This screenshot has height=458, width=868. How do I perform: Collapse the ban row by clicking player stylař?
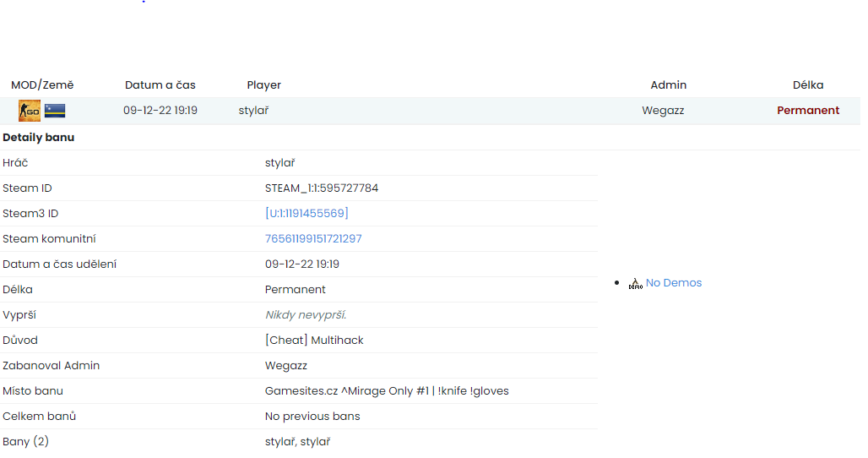253,111
